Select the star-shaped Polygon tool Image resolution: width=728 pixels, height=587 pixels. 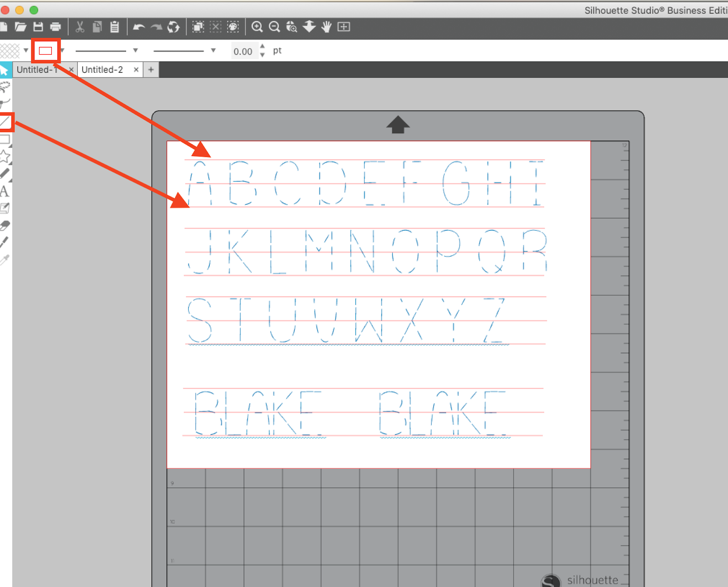coord(5,157)
